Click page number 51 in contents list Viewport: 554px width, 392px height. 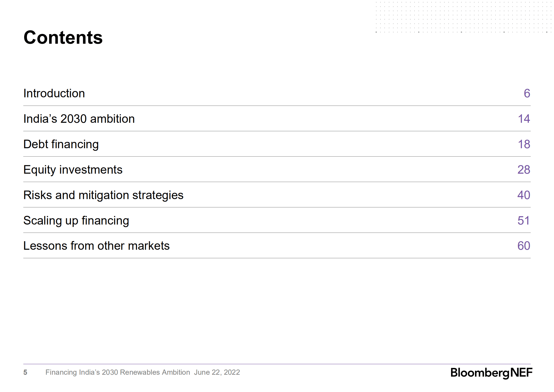[524, 221]
